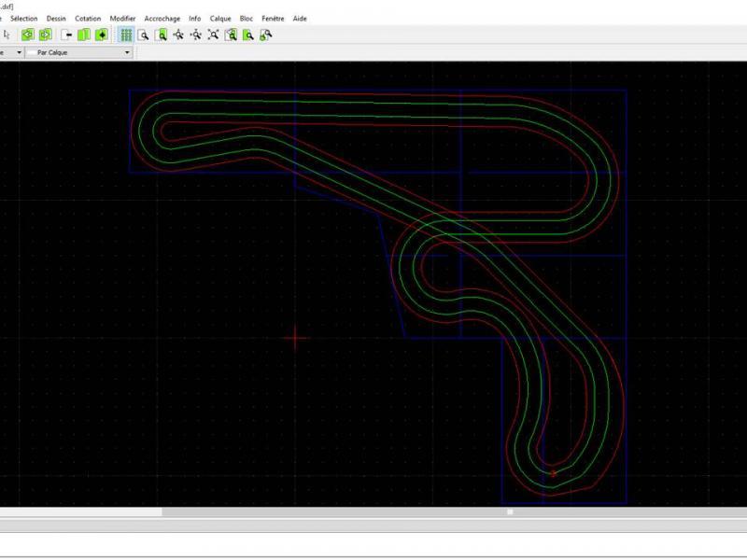
Task: Open the Aide menu
Action: 299,19
